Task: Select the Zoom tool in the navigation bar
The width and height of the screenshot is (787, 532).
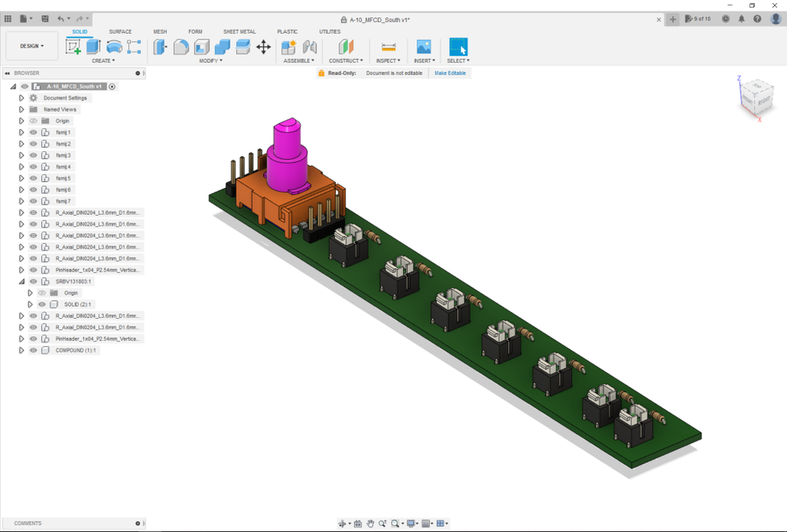Action: point(383,523)
